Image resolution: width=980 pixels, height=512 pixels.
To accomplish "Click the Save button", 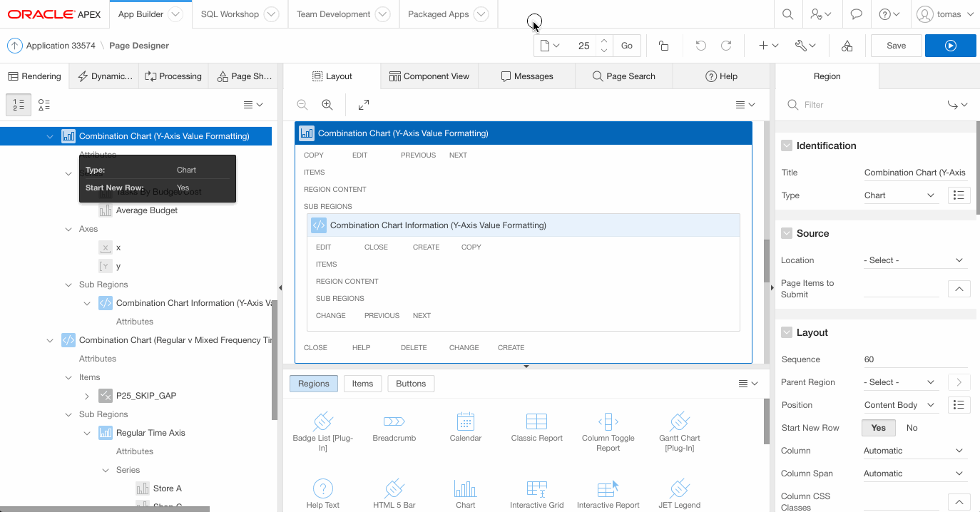I will [x=896, y=46].
